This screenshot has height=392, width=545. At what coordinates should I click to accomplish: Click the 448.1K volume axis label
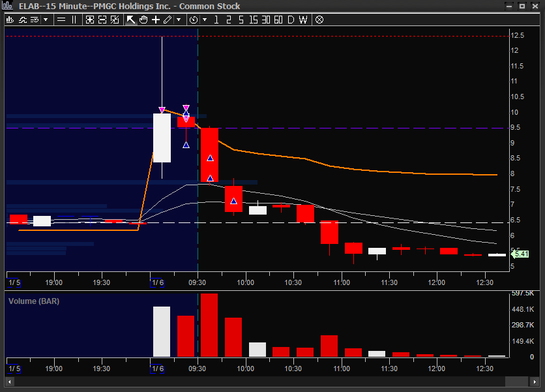click(522, 309)
